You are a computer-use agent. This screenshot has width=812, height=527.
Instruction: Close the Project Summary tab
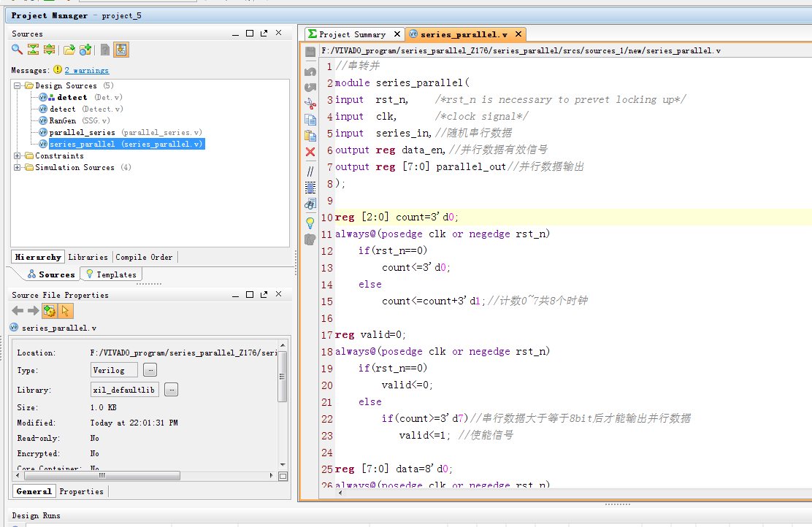397,34
